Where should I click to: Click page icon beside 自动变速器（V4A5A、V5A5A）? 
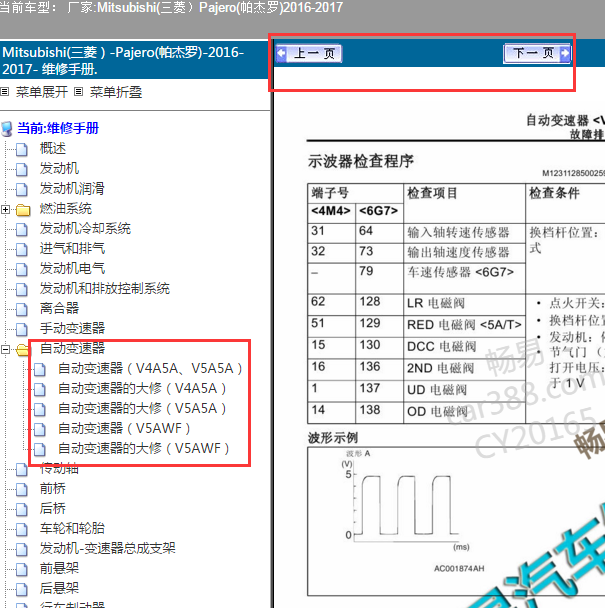click(40, 370)
